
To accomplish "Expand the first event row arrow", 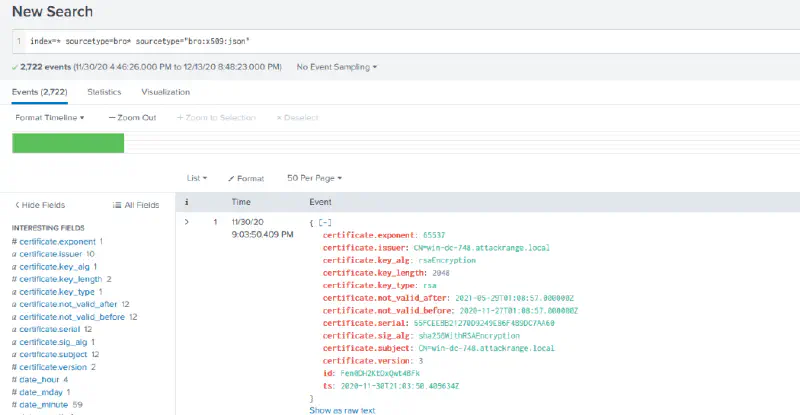I will [x=186, y=220].
